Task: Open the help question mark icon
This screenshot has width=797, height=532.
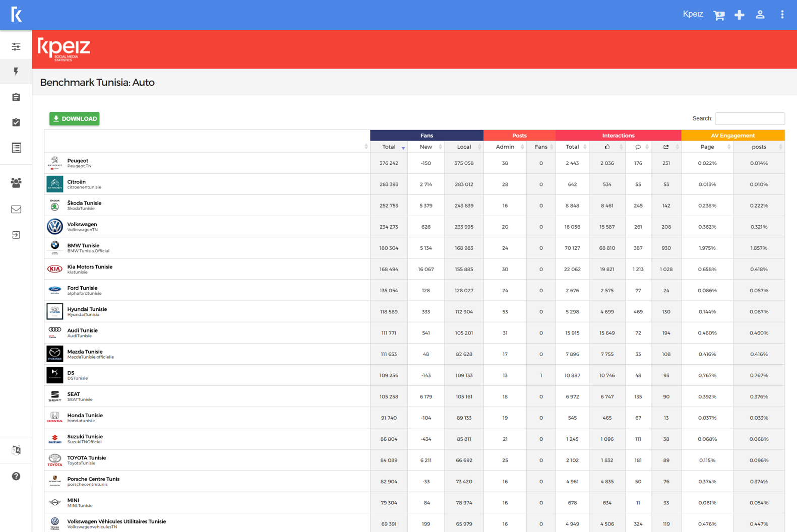Action: pos(16,476)
